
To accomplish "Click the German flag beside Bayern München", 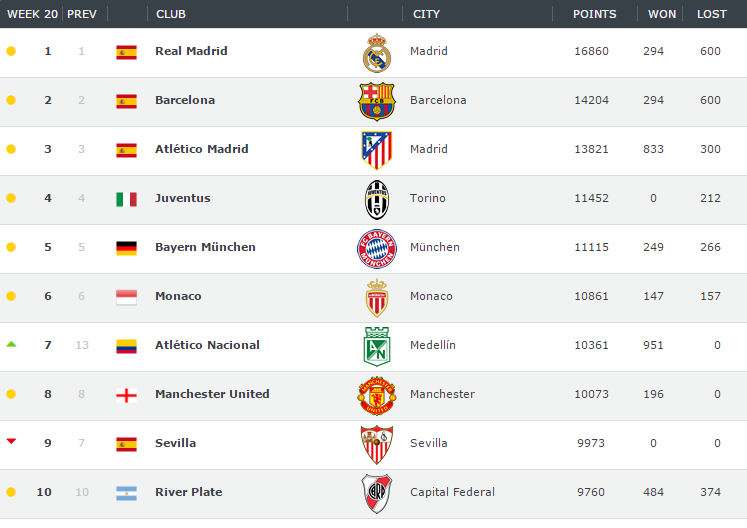I will point(126,248).
